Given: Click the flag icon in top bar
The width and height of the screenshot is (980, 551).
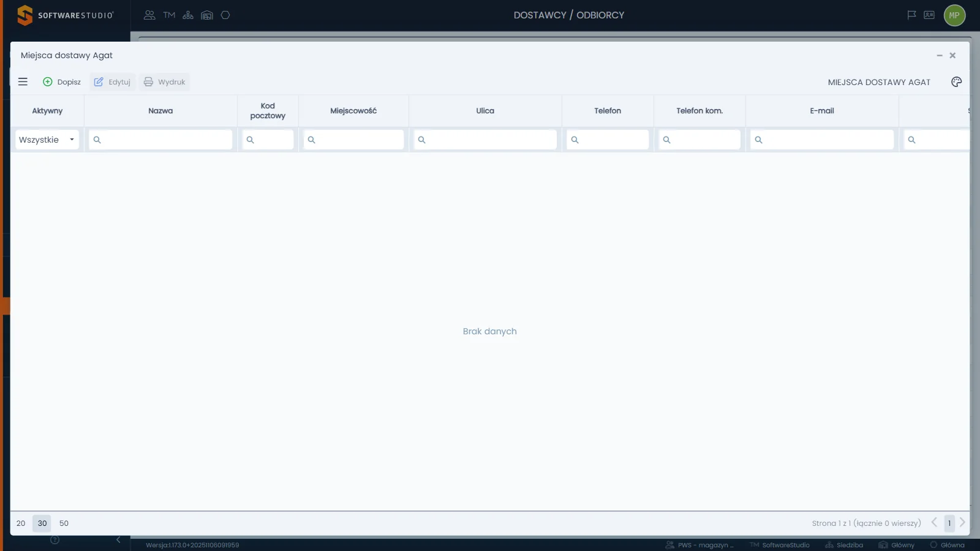Looking at the screenshot, I should pyautogui.click(x=911, y=15).
